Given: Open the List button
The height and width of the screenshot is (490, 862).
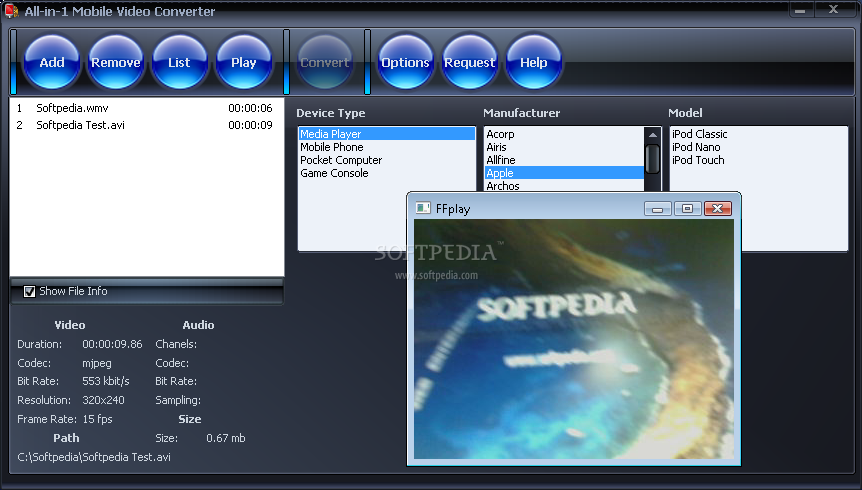Looking at the screenshot, I should point(179,62).
